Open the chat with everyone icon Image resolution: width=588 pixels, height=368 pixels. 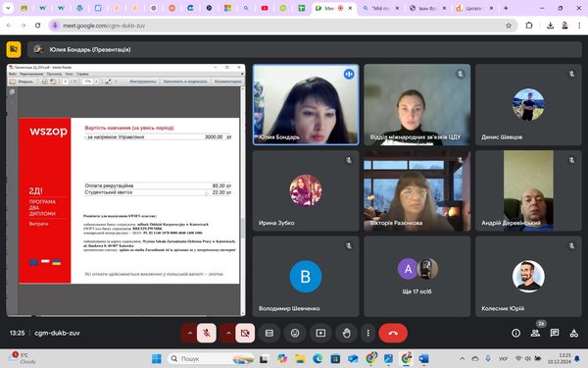(x=555, y=333)
